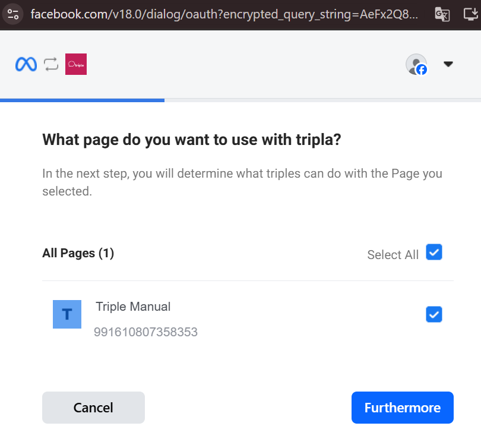The height and width of the screenshot is (448, 481).
Task: Click the blue T page icon
Action: coord(67,314)
